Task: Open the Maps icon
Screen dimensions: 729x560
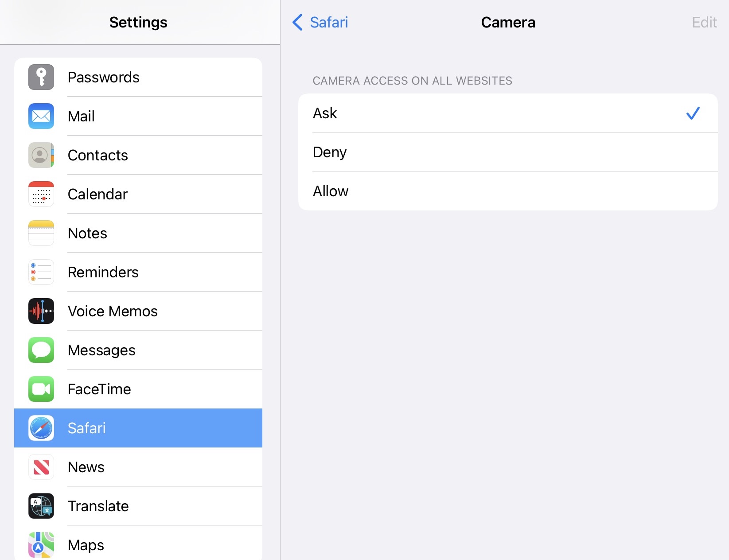Action: click(x=41, y=545)
